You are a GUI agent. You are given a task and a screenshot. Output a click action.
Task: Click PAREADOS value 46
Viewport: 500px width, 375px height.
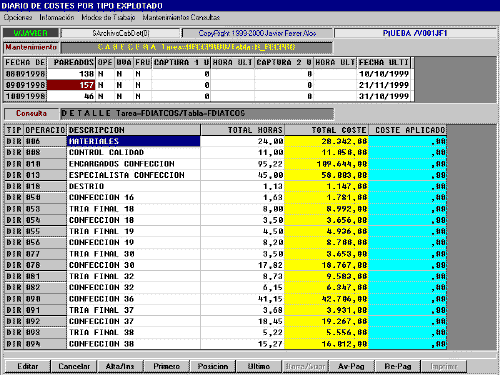click(x=71, y=96)
